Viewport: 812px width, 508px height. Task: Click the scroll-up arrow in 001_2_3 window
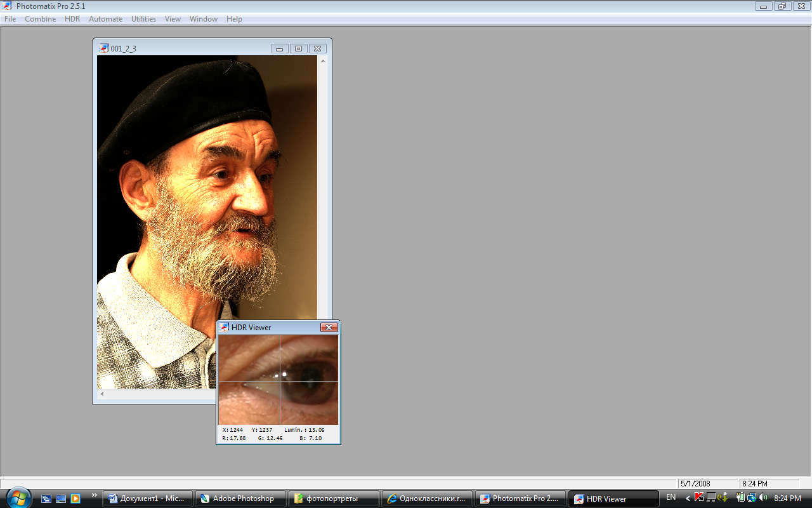(323, 61)
